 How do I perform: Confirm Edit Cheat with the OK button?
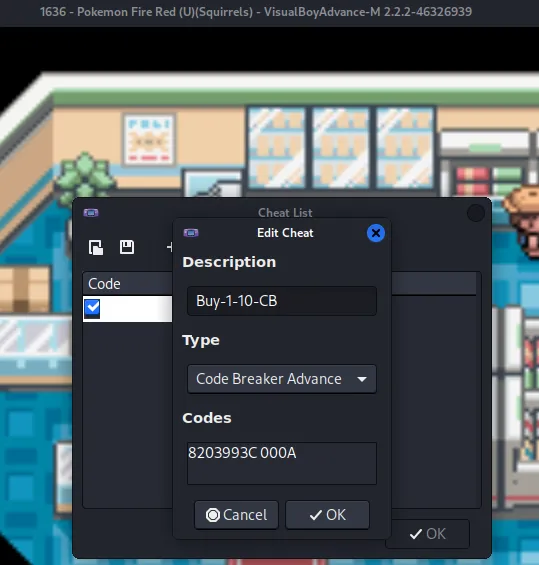328,515
